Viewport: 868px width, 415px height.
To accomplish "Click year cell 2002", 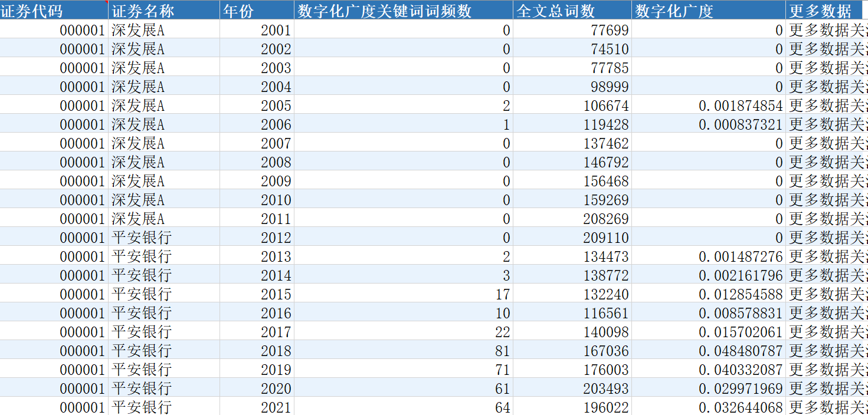I will click(x=257, y=49).
